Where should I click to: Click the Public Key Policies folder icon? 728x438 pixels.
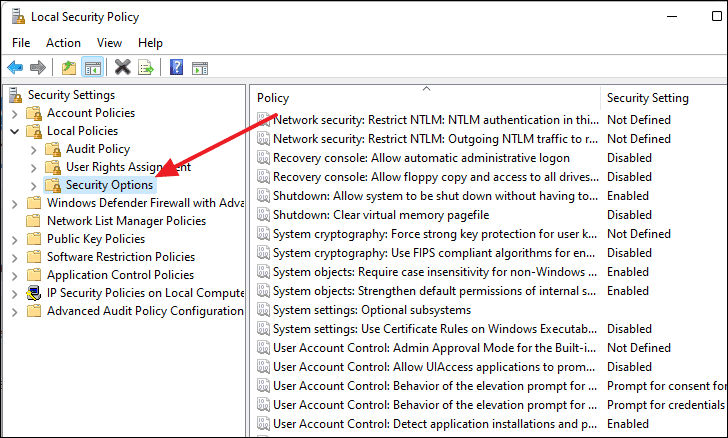pyautogui.click(x=33, y=239)
